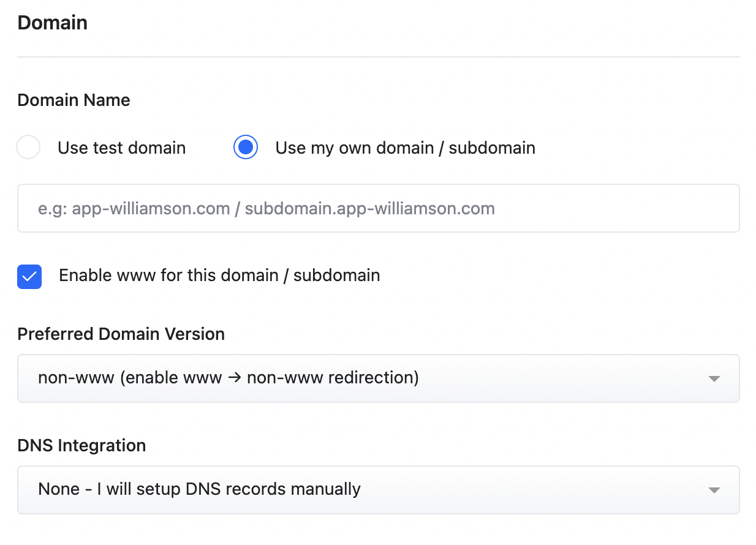756x545 pixels.
Task: Click the white checkmark icon beside Enable www
Action: 29,277
